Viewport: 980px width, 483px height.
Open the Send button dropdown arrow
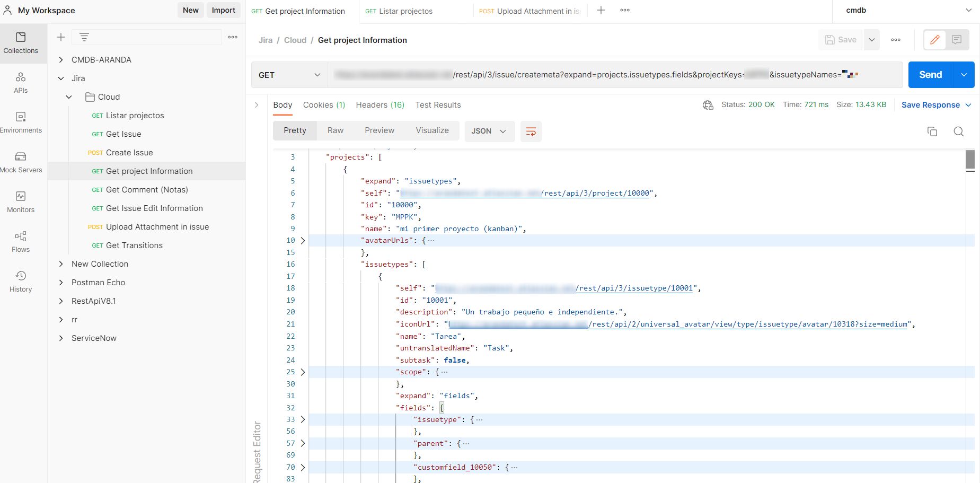tap(964, 75)
